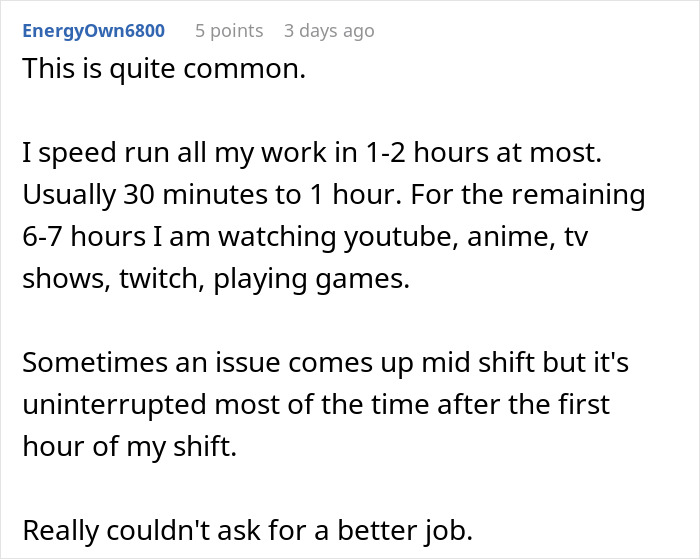Click the line starting "Sometimes an issue"
700x559 pixels.
[325, 362]
